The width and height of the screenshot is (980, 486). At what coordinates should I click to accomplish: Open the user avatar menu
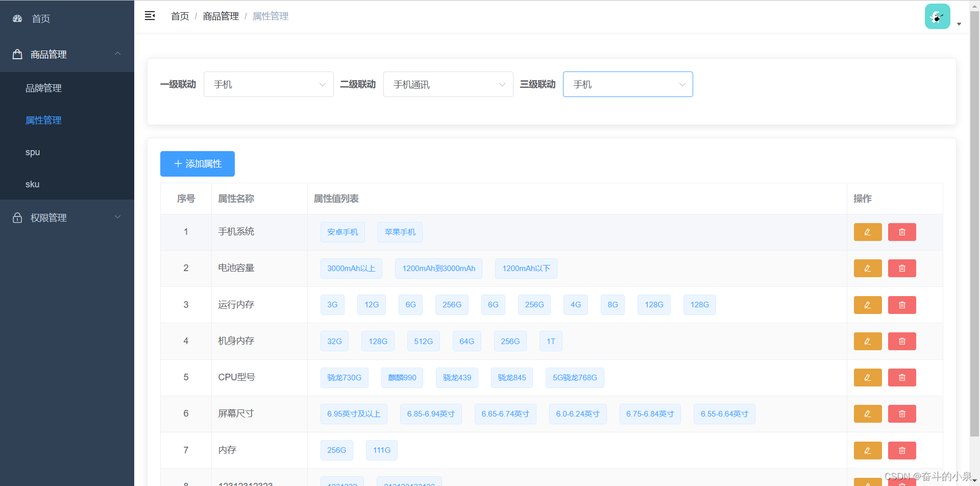click(937, 16)
